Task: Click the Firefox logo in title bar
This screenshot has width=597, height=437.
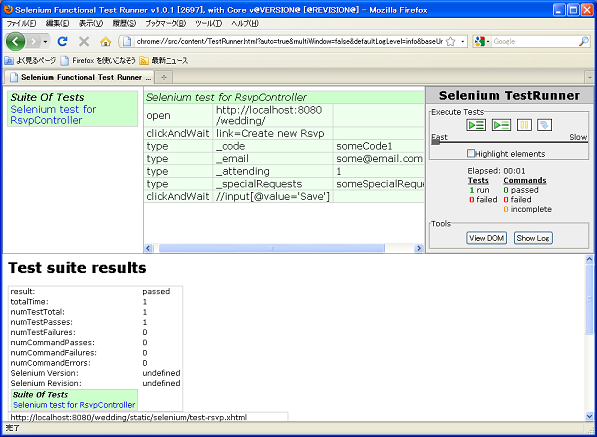Action: point(8,10)
